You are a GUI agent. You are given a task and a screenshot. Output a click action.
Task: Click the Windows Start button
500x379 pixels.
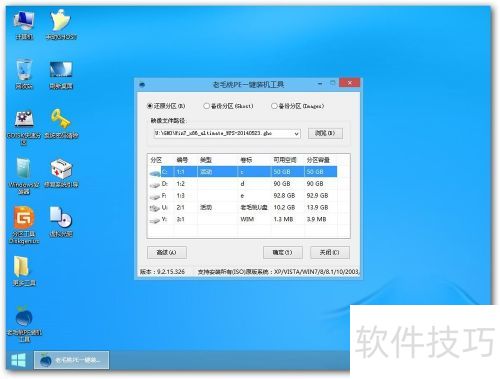pyautogui.click(x=18, y=360)
